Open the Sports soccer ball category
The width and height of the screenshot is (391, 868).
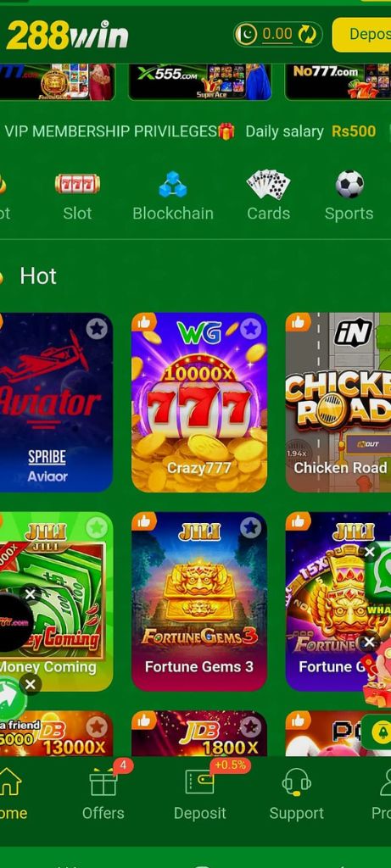349,184
